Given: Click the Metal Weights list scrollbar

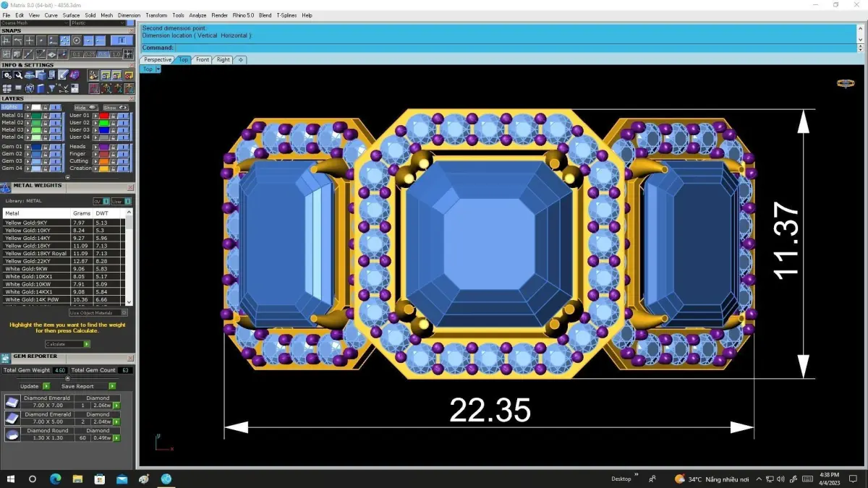Looking at the screenshot, I should click(x=129, y=257).
